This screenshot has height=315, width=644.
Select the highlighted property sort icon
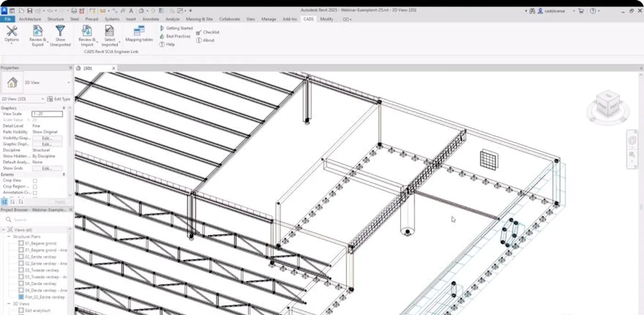point(4,202)
